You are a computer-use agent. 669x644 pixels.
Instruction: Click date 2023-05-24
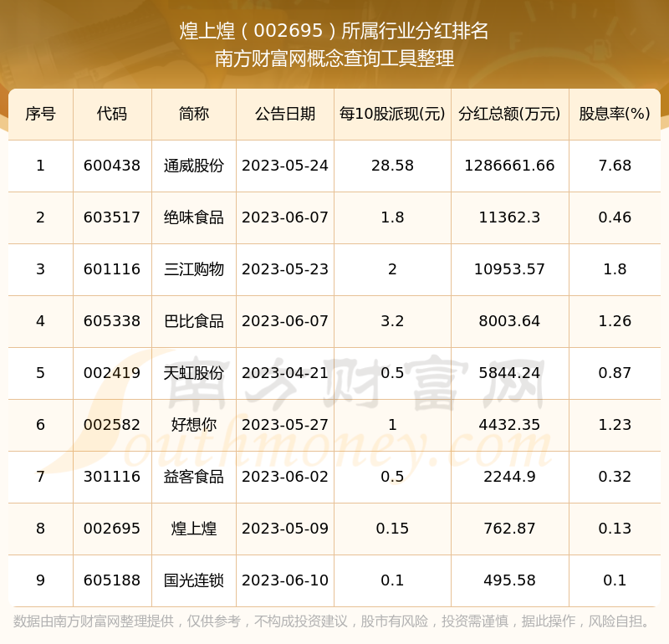[285, 166]
